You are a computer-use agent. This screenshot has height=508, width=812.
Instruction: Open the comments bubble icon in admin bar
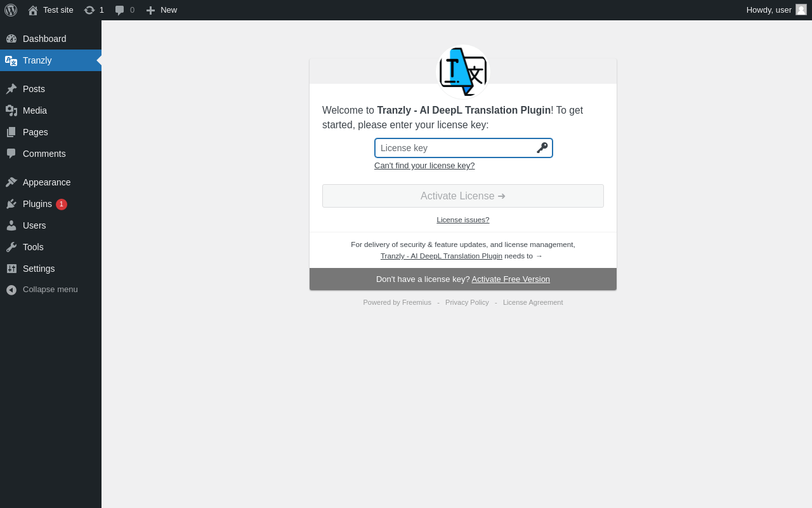click(x=119, y=10)
